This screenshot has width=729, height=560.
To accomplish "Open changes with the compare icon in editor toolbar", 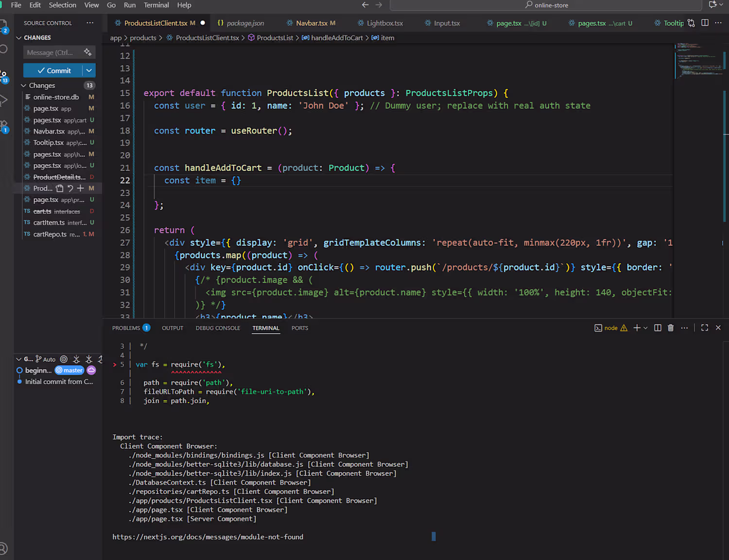I will point(691,23).
